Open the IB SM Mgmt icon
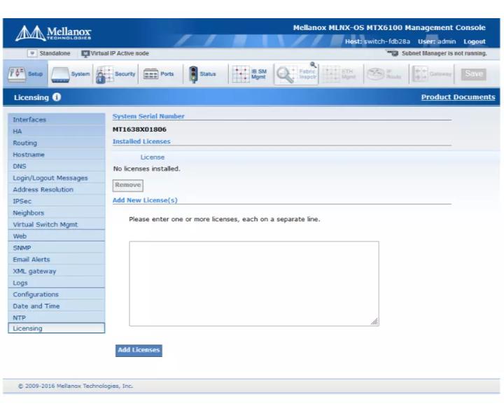Image resolution: width=504 pixels, height=420 pixels. [x=240, y=74]
